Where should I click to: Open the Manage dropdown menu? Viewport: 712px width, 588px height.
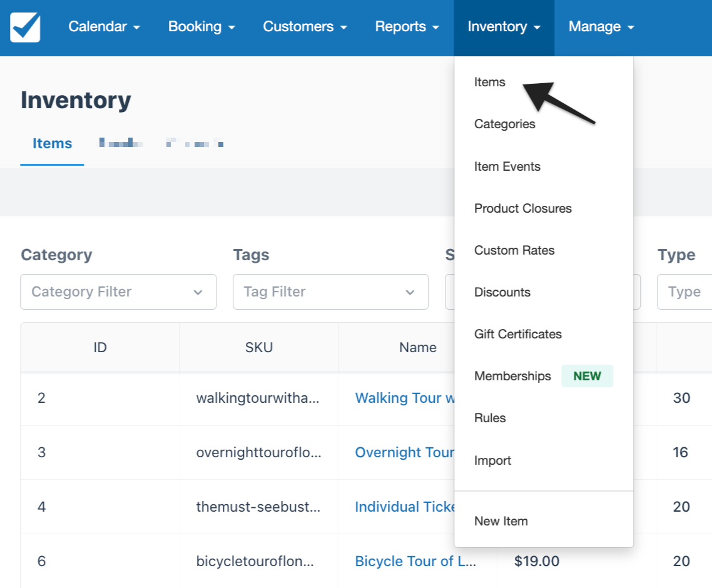click(x=601, y=27)
